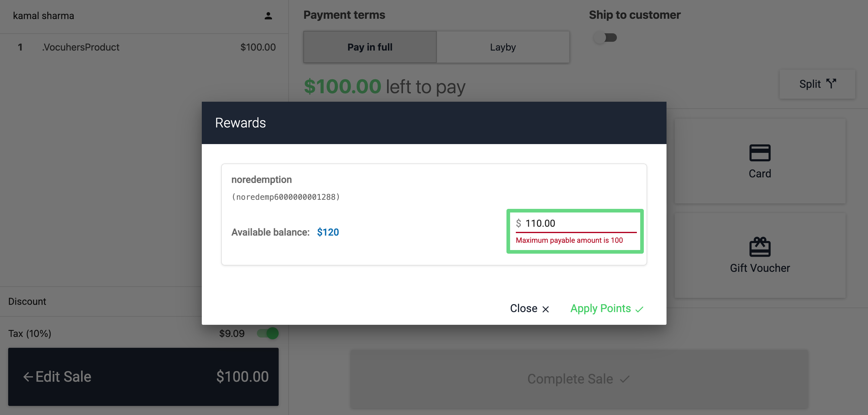The height and width of the screenshot is (415, 868).
Task: Click the customer profile icon
Action: point(268,16)
